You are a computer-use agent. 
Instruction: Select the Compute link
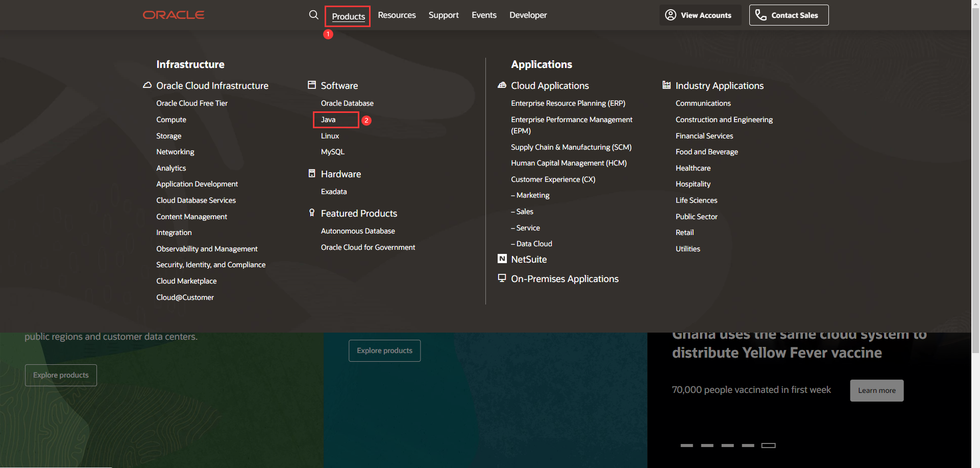pyautogui.click(x=171, y=120)
